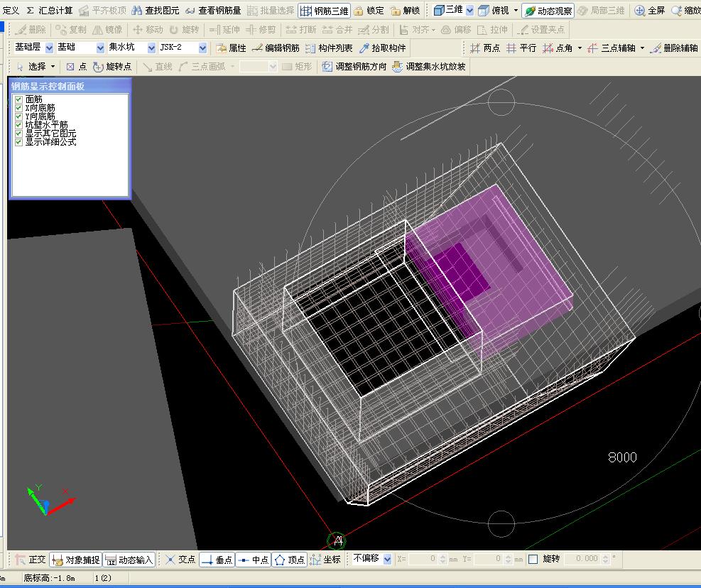This screenshot has height=588, width=701.
Task: Click 调整集水坑放坡 adjust sump slope
Action: pos(429,67)
